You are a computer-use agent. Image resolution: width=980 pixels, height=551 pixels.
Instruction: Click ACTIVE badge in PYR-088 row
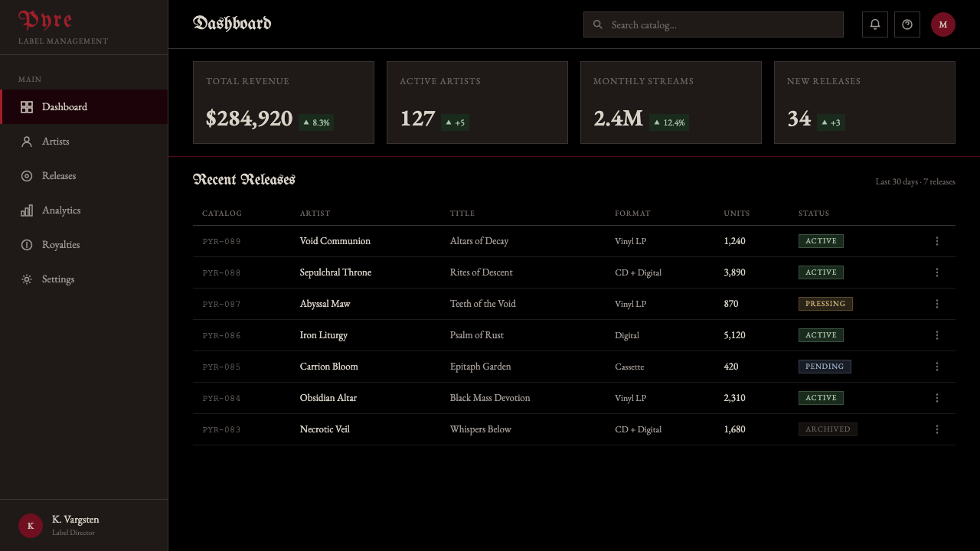click(821, 272)
